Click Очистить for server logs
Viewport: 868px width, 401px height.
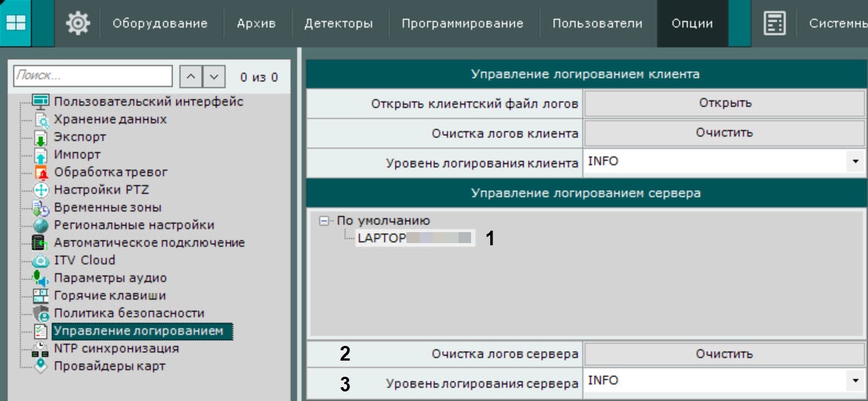725,354
